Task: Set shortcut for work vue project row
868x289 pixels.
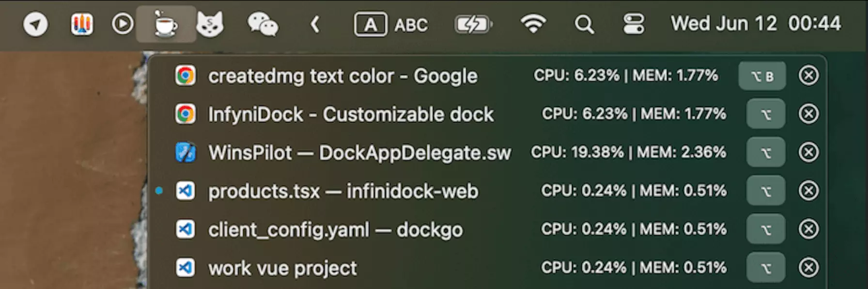Action: click(x=766, y=267)
